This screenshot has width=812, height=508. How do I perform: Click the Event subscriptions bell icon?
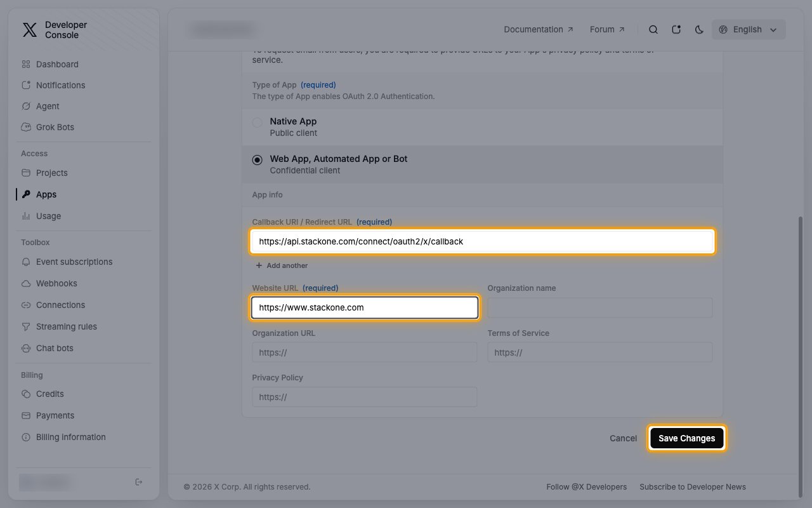tap(26, 262)
